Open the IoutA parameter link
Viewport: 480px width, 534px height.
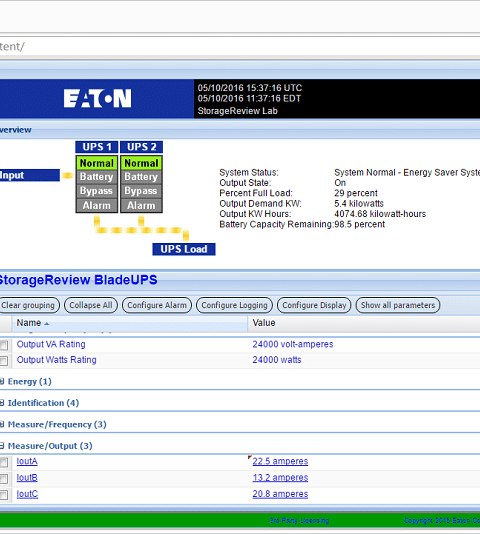27,461
